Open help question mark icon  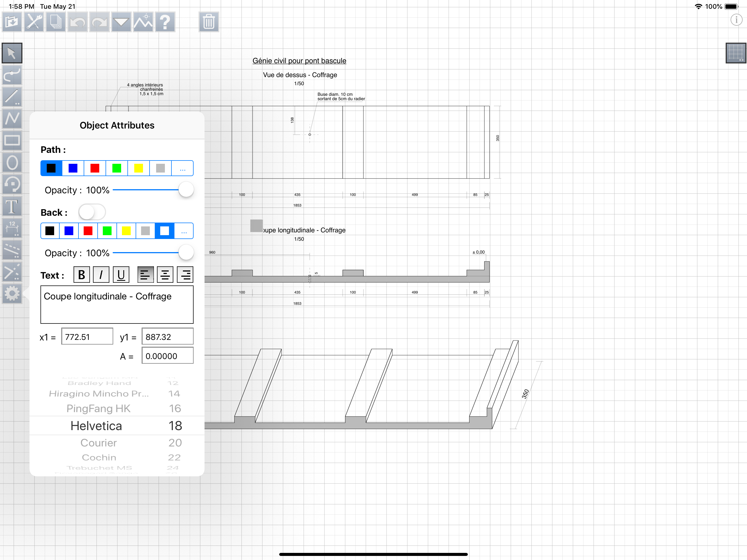(x=165, y=22)
